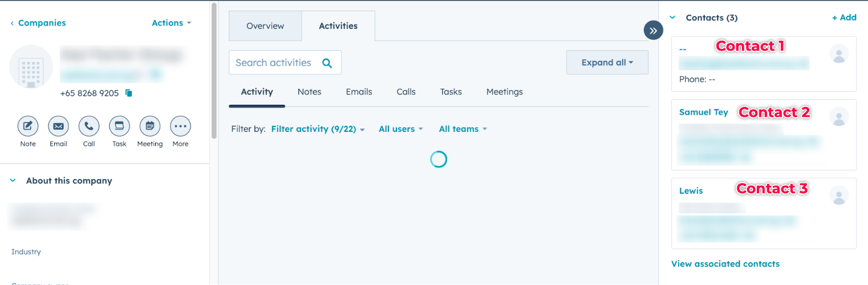Click the Search activities input field
This screenshot has width=868, height=285.
[x=274, y=63]
